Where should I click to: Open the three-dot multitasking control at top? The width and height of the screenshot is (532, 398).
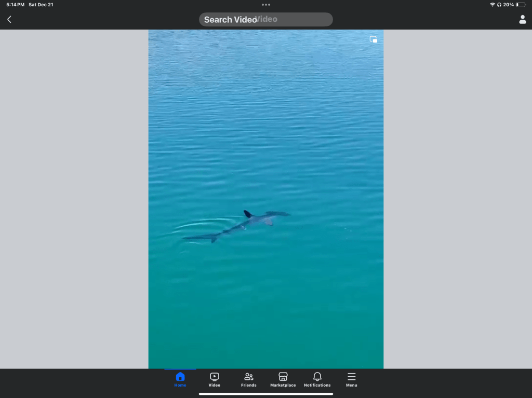[x=266, y=5]
